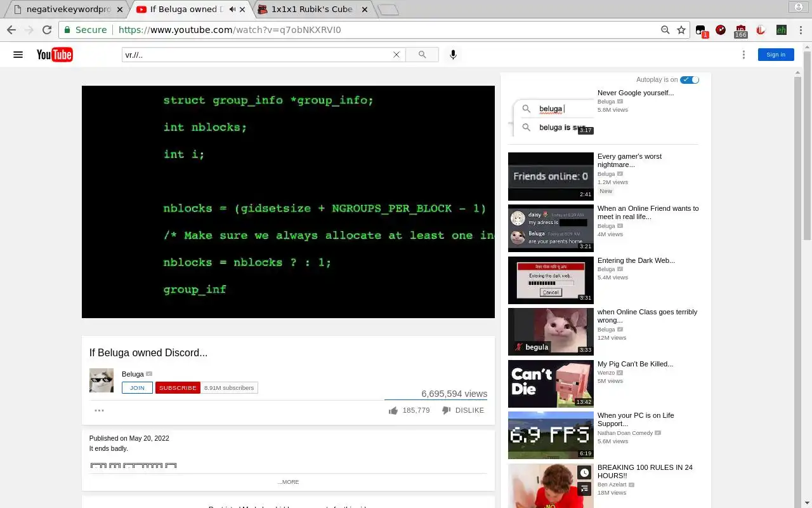This screenshot has width=812, height=508.
Task: Close the 1x1x1 Rubik's Cube tab
Action: coord(365,10)
